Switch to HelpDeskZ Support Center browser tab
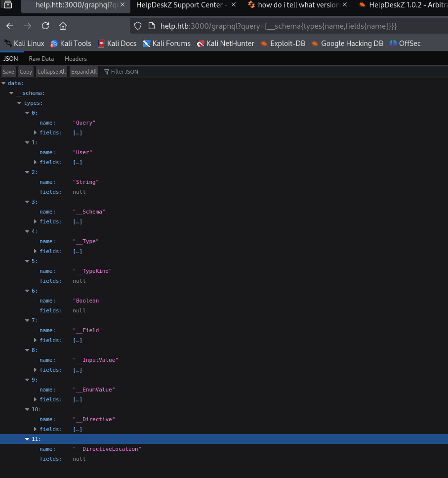 182,5
